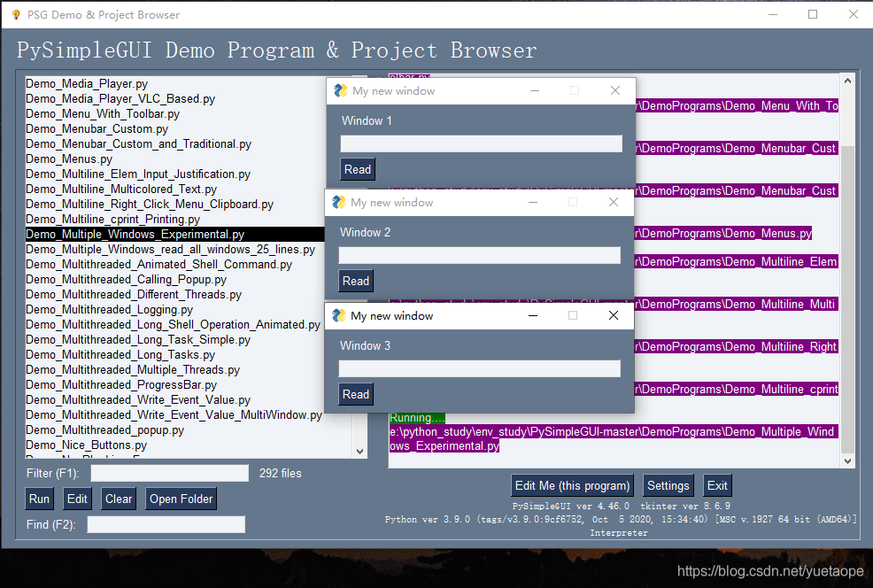Focus the Filter (F1) input field

pyautogui.click(x=170, y=473)
